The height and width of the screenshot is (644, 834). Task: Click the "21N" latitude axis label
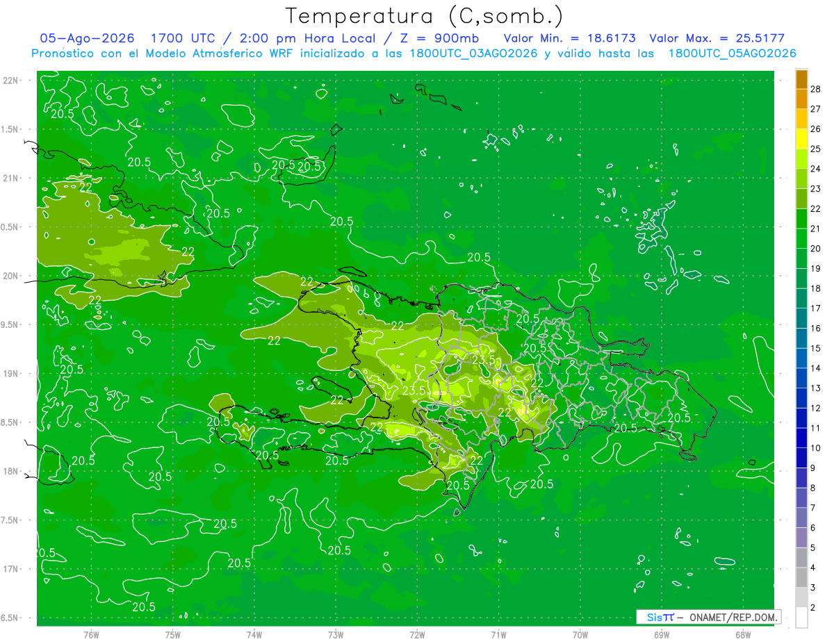click(x=10, y=179)
